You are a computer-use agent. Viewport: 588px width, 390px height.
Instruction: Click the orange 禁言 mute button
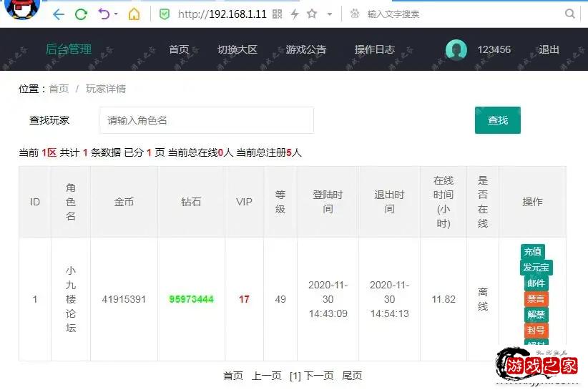pyautogui.click(x=536, y=299)
